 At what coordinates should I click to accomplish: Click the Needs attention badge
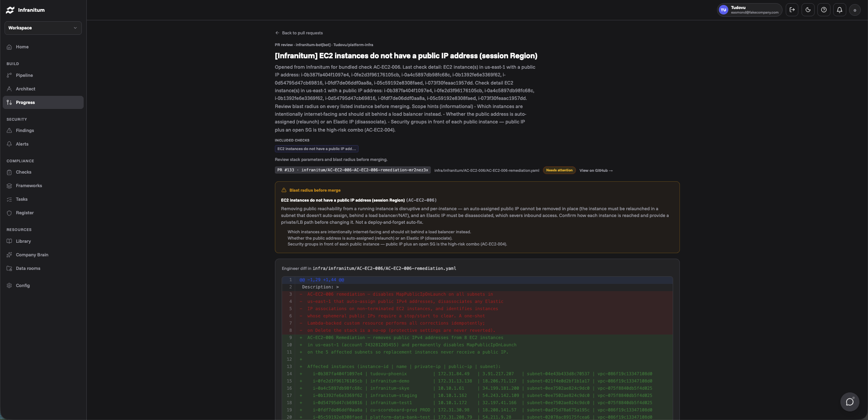pyautogui.click(x=559, y=170)
